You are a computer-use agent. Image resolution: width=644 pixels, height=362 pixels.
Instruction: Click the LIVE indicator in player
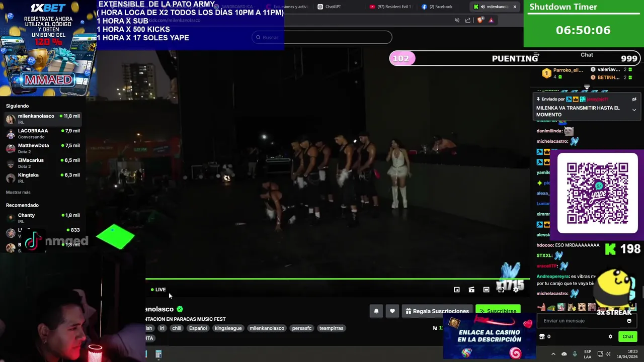click(x=158, y=290)
